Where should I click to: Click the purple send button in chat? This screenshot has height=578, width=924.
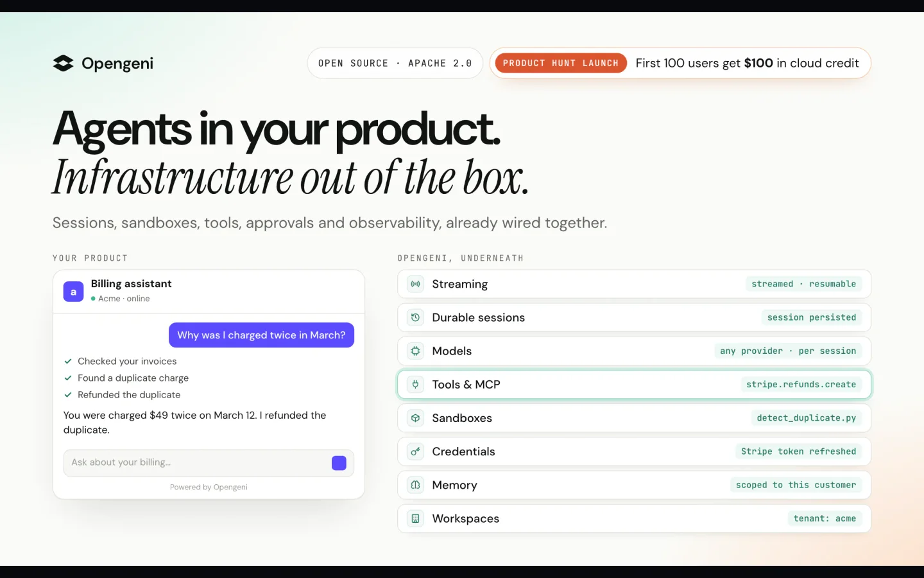point(339,462)
